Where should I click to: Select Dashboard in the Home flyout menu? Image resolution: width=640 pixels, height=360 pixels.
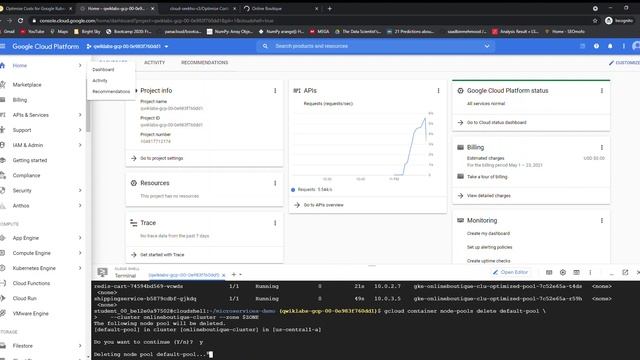[103, 69]
